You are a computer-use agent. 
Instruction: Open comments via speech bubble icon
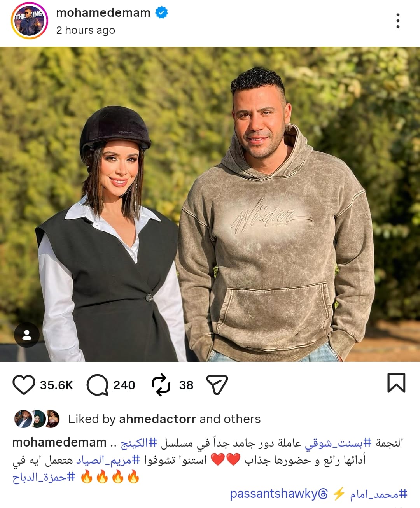coord(97,385)
